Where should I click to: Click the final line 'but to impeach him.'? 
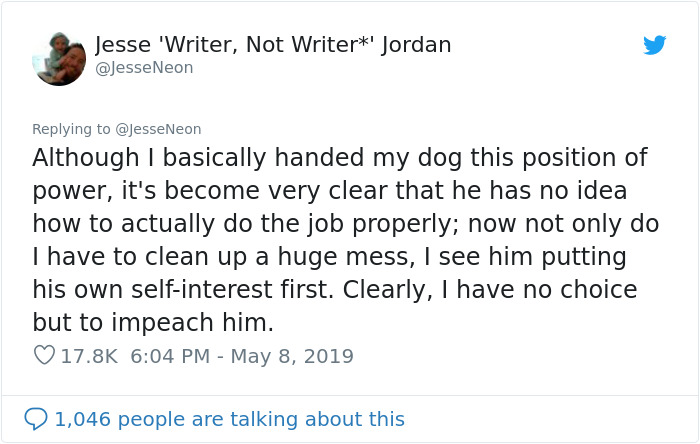[x=152, y=324]
